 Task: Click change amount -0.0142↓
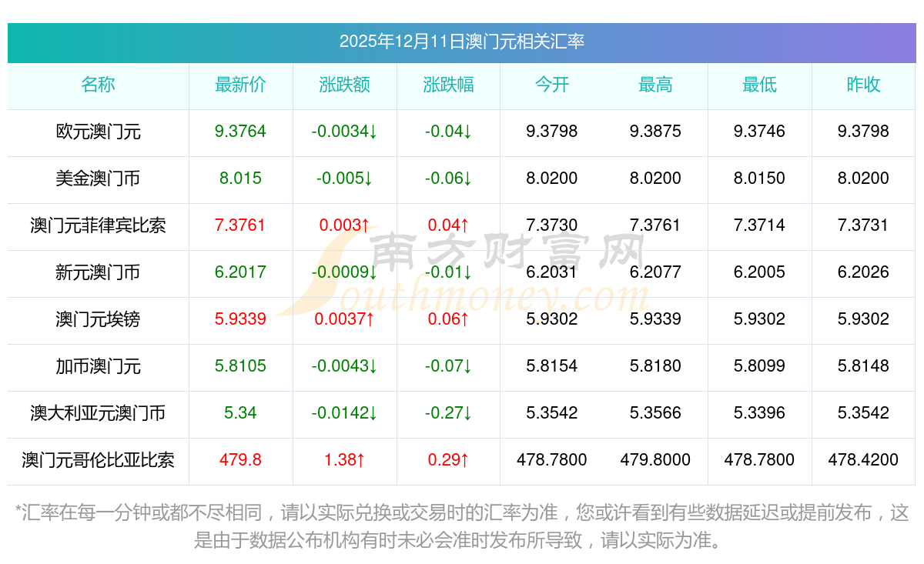click(344, 413)
